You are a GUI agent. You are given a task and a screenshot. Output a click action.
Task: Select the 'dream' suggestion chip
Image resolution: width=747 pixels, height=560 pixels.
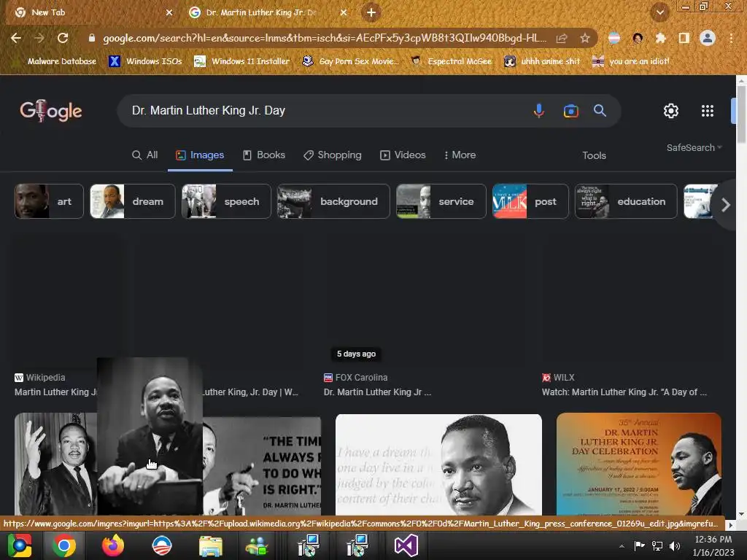(133, 201)
